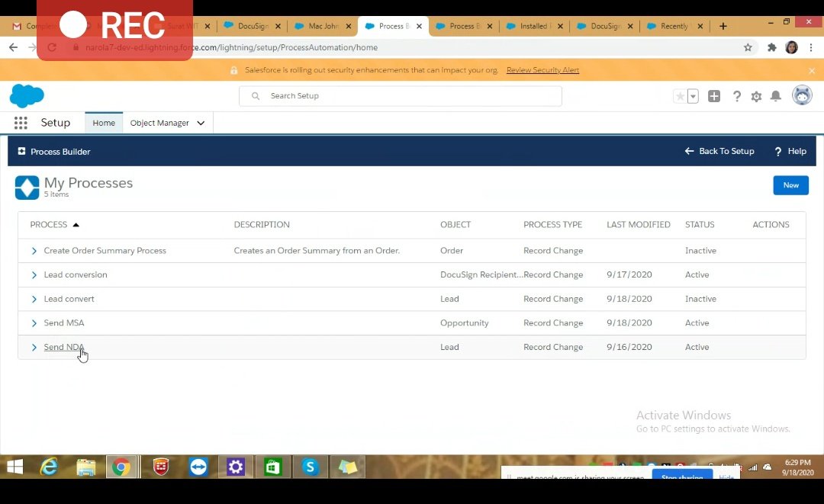
Task: Sort by the LAST MODIFIED column header
Action: 638,225
